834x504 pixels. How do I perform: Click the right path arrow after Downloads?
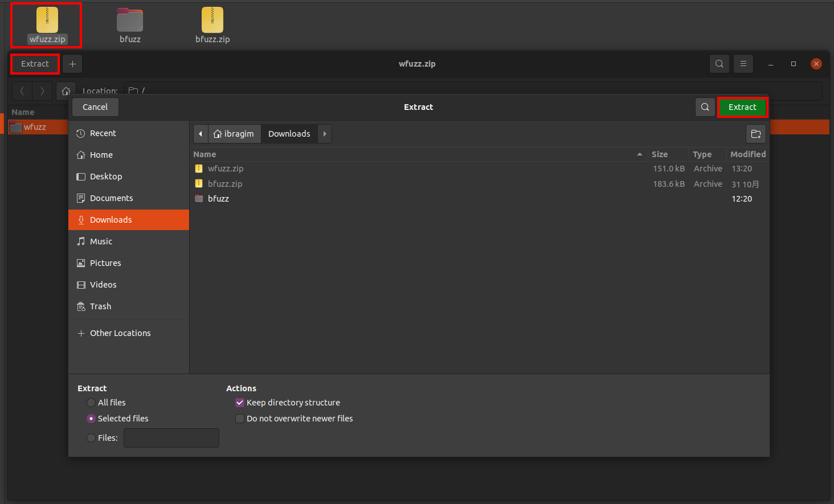325,134
